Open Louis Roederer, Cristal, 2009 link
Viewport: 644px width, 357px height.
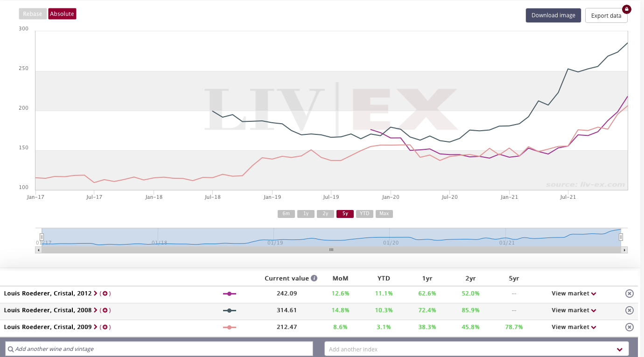click(x=48, y=327)
